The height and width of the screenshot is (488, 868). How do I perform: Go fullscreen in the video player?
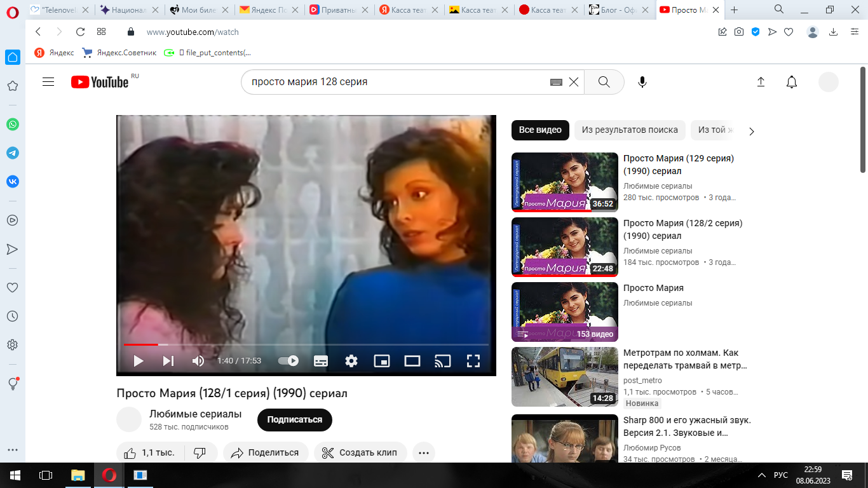point(473,361)
